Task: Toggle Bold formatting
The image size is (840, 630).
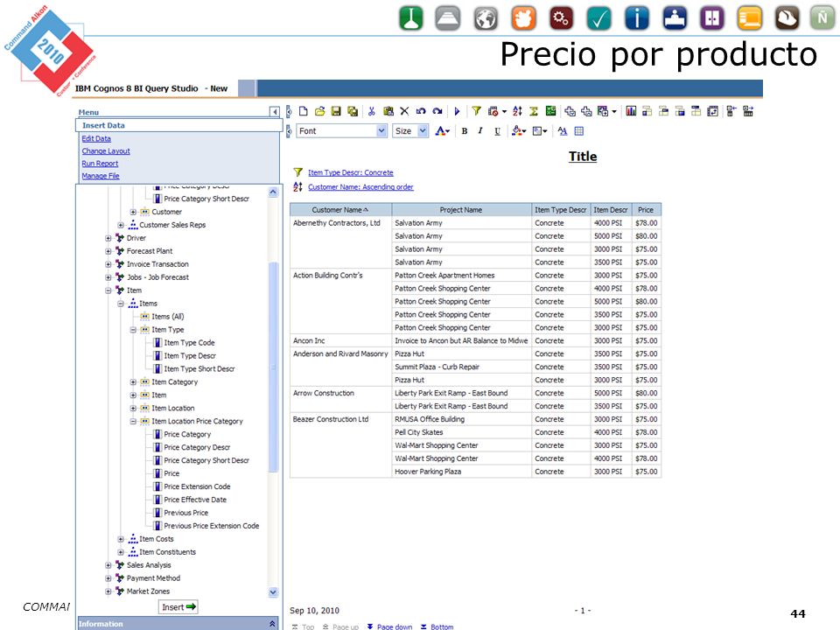Action: click(x=465, y=130)
